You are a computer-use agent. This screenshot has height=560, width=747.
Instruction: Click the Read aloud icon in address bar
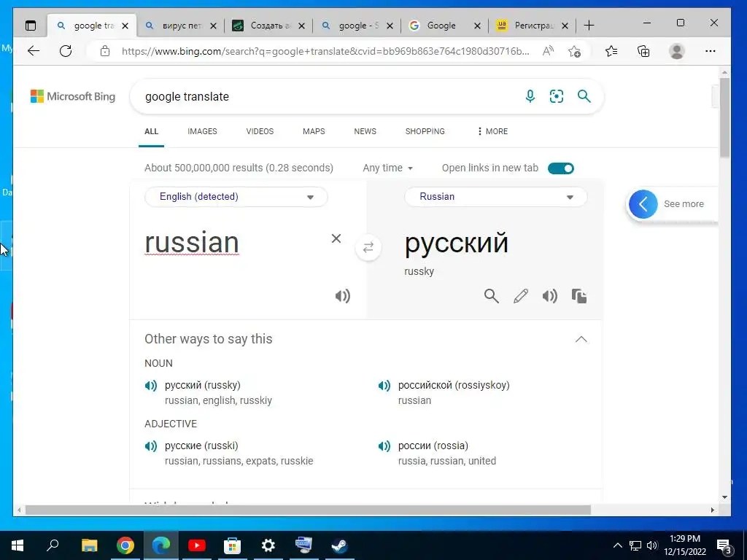coord(548,51)
